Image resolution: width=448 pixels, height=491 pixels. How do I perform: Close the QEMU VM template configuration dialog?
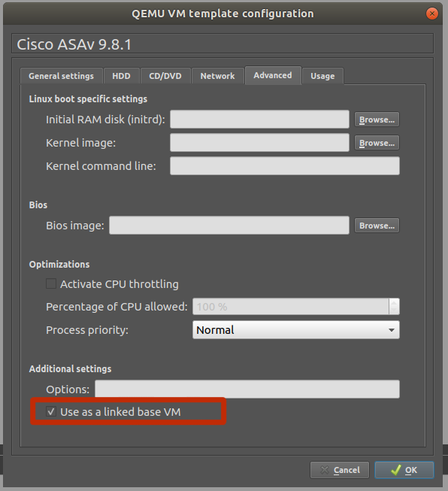pyautogui.click(x=432, y=14)
